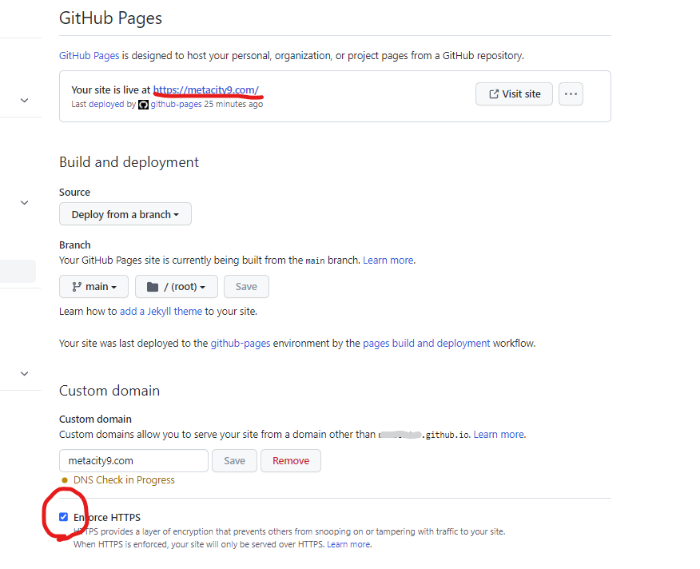Click the github-pages bot avatar icon

click(143, 104)
